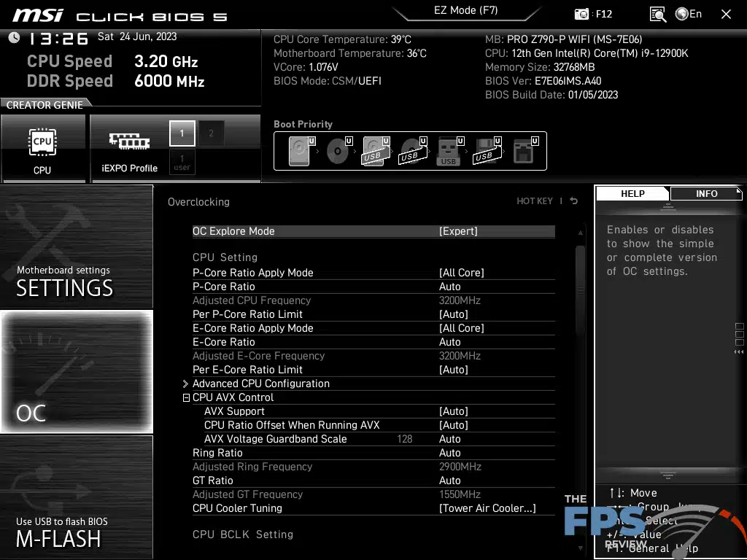Click the back arrow next to HOT KEY
This screenshot has height=560, width=747.
click(x=574, y=201)
